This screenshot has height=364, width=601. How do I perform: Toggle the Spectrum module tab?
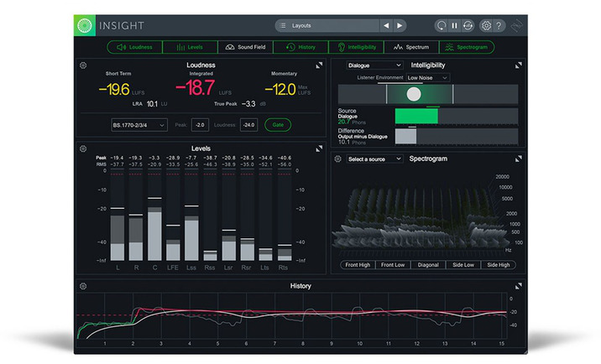411,47
